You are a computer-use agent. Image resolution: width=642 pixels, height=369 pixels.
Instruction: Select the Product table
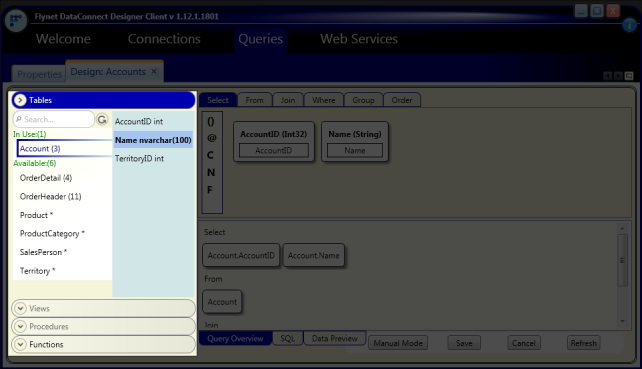36,215
